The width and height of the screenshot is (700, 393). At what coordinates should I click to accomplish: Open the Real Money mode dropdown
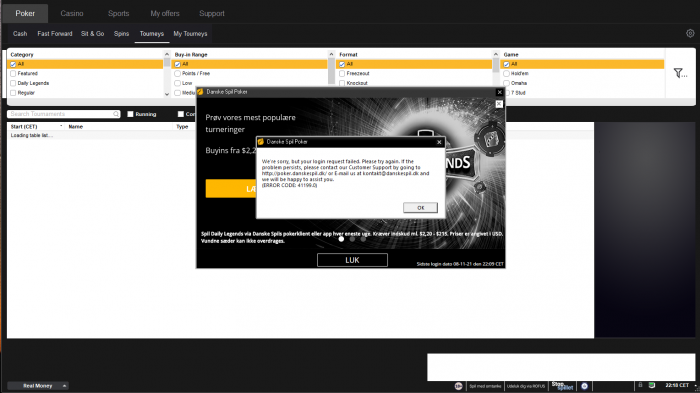point(38,386)
